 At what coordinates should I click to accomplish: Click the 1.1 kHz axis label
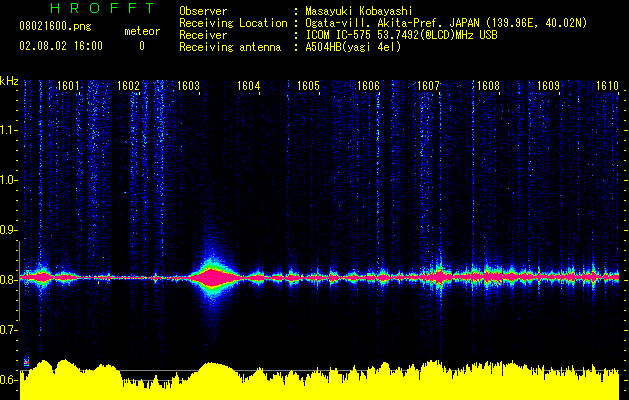(8, 130)
